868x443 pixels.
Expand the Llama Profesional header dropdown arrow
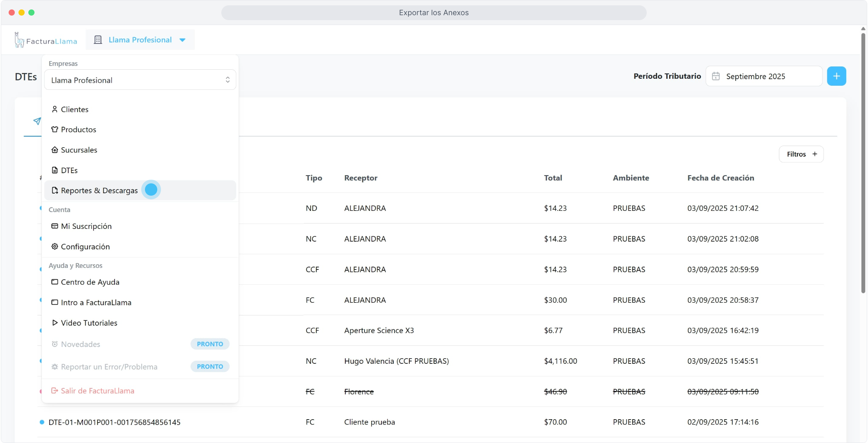point(183,40)
